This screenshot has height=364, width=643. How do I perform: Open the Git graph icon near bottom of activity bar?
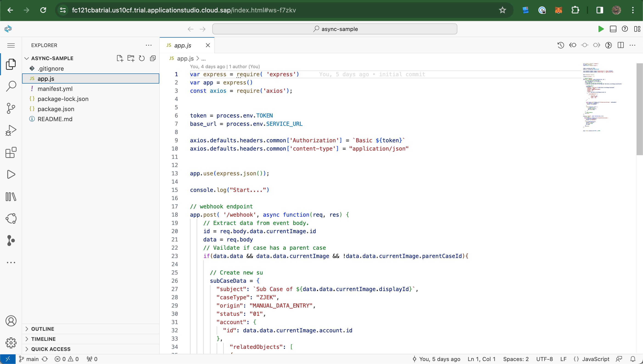click(11, 241)
